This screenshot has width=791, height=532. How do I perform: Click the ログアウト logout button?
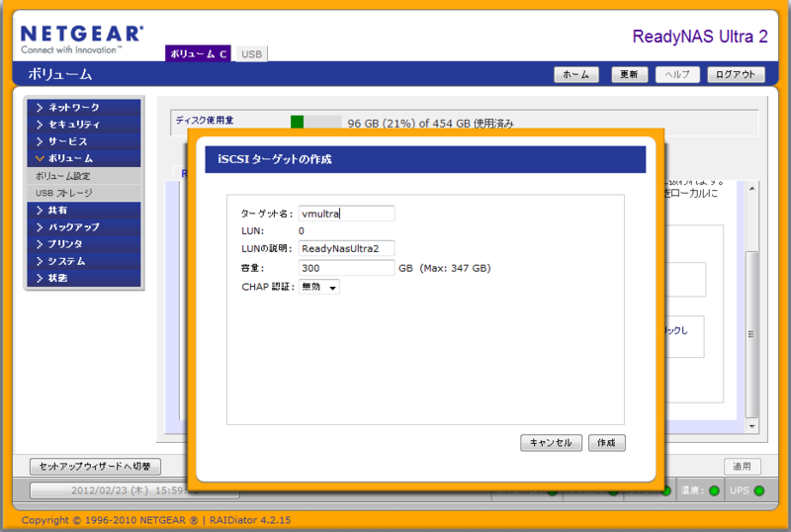coord(736,75)
